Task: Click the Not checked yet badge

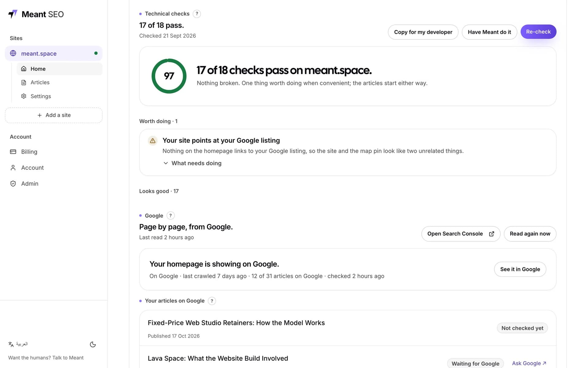Action: pos(522,328)
